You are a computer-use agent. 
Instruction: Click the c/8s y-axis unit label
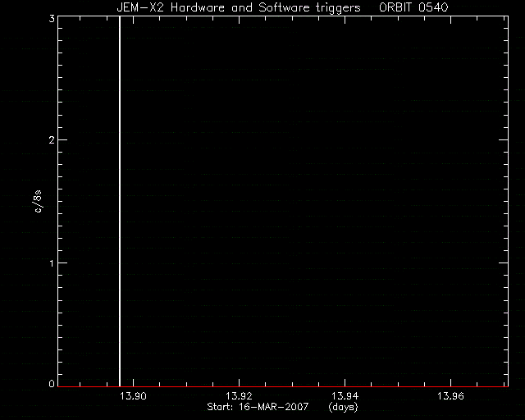pyautogui.click(x=38, y=201)
